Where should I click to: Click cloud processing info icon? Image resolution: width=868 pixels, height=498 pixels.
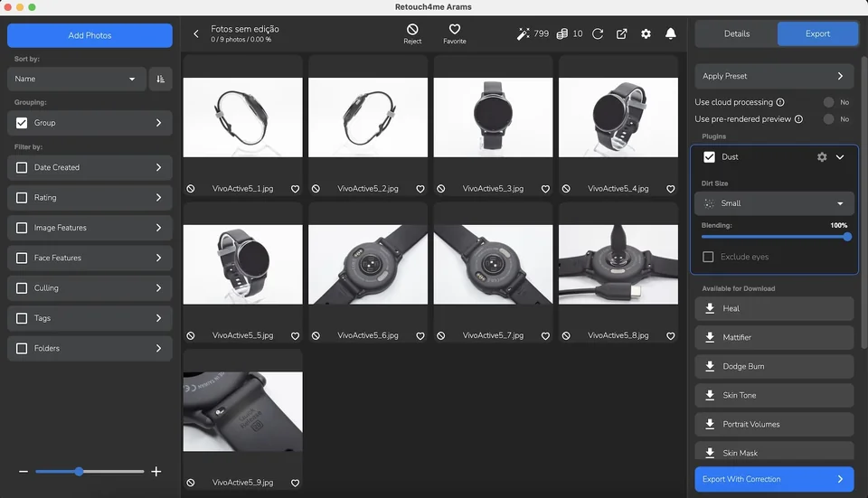pos(780,102)
